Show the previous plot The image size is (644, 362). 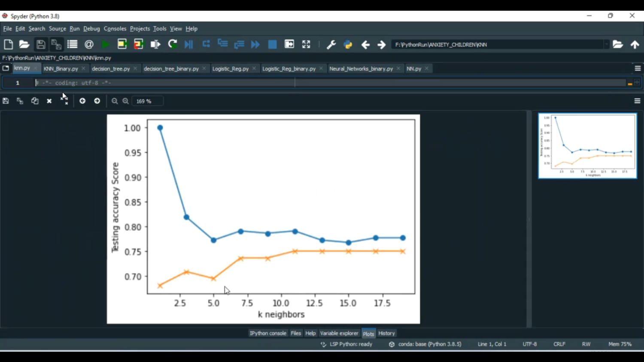click(82, 101)
